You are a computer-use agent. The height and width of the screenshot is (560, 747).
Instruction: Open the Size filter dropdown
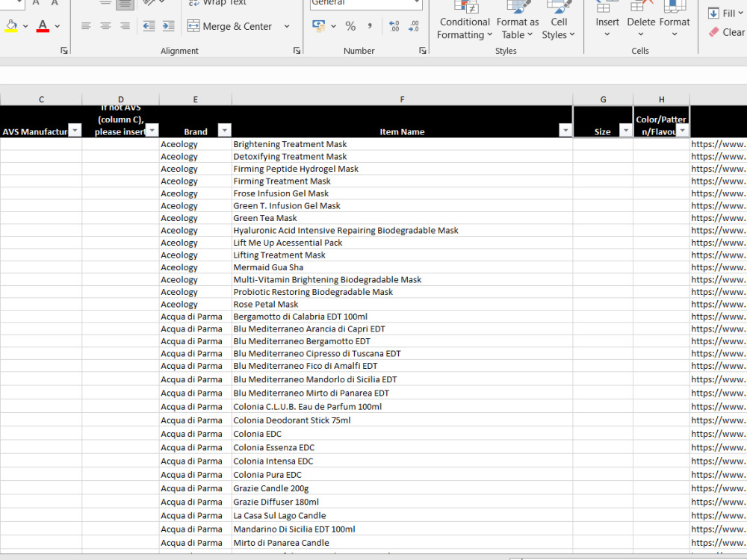(625, 130)
